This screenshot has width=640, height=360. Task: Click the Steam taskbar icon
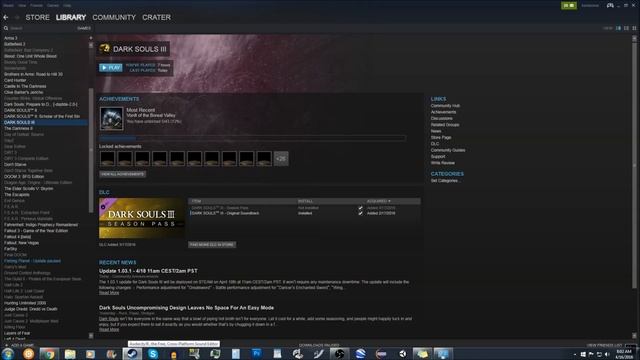click(x=132, y=354)
